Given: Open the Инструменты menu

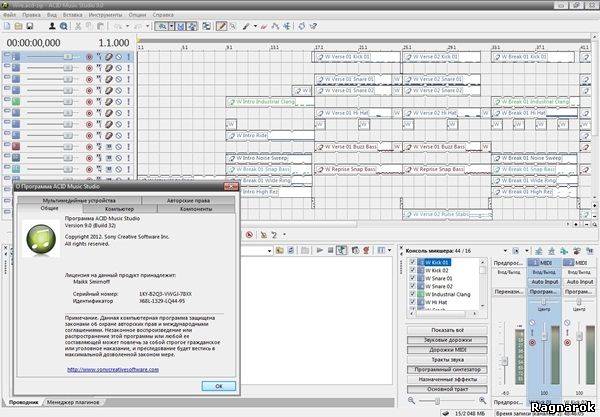Looking at the screenshot, I should click(x=105, y=15).
